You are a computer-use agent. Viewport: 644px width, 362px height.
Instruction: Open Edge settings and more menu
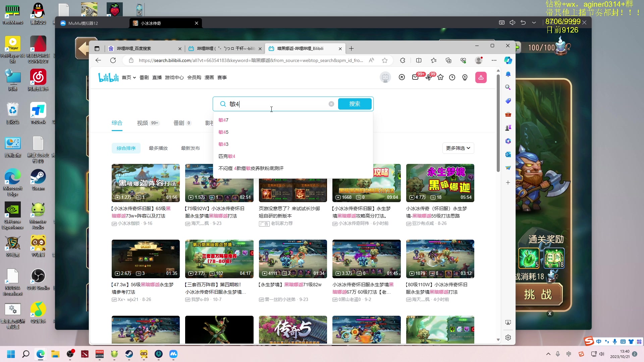(494, 60)
